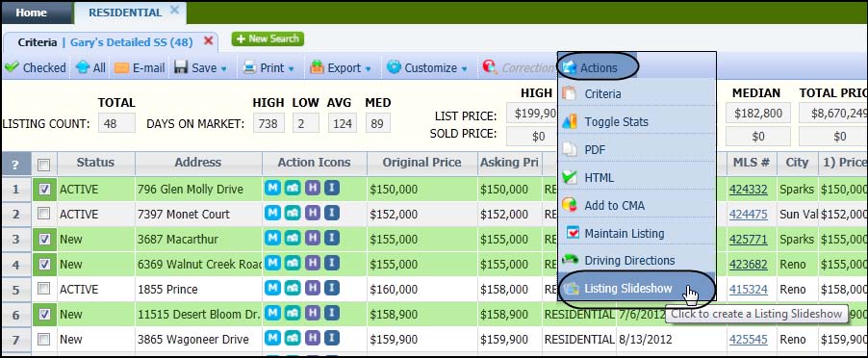The width and height of the screenshot is (868, 358).
Task: Click the I icon for 3687 Macarthur listing
Action: tap(332, 239)
